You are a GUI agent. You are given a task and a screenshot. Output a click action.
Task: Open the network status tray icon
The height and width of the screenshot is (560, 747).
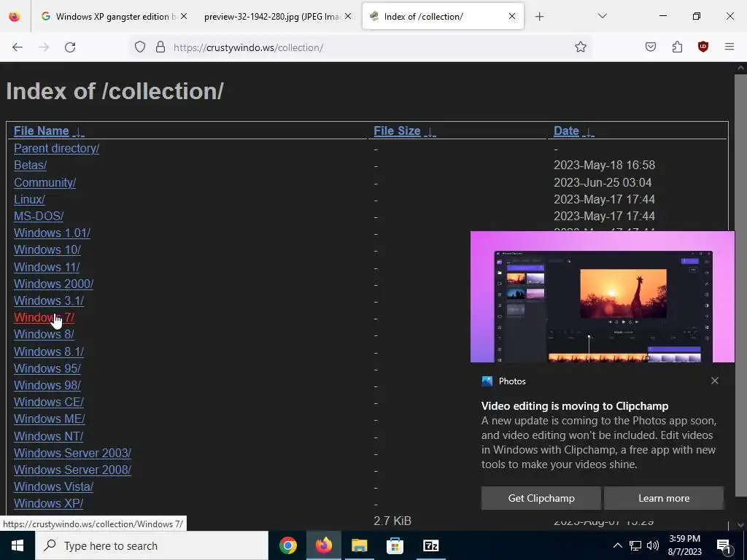click(635, 545)
